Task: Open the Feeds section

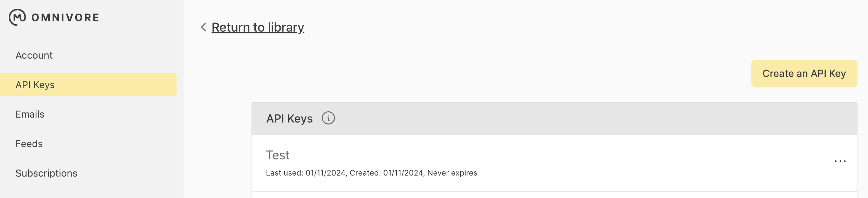Action: point(29,144)
